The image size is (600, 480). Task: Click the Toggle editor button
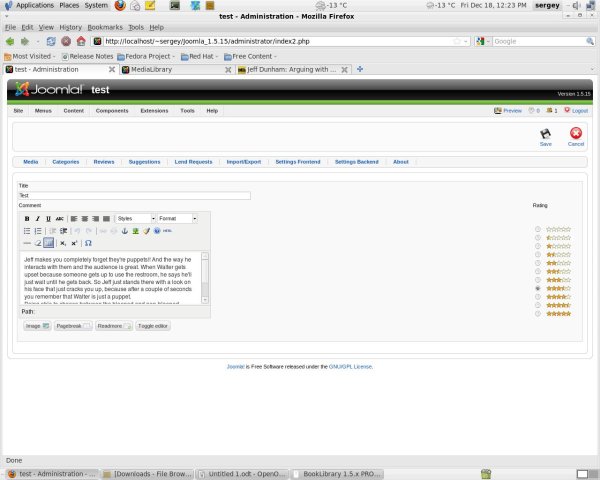click(x=153, y=326)
